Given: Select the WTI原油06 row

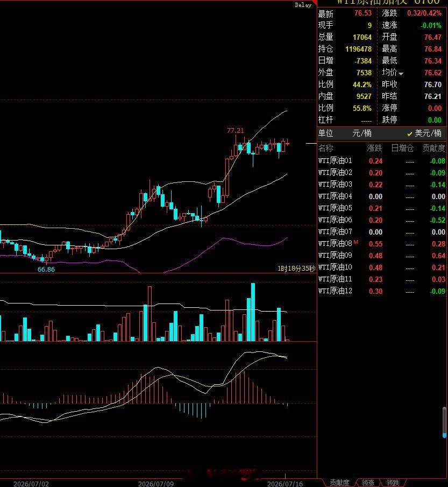Looking at the screenshot, I should coord(382,220).
